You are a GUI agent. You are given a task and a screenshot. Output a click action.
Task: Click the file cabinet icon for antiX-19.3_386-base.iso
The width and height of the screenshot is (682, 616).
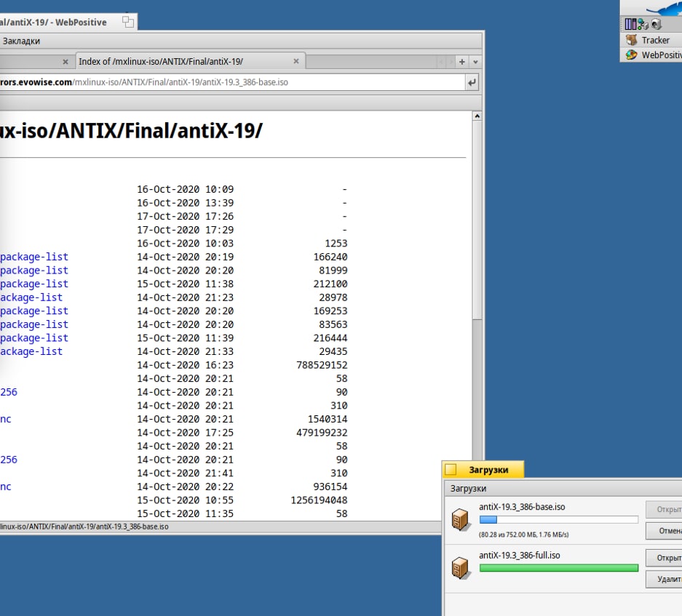click(460, 519)
